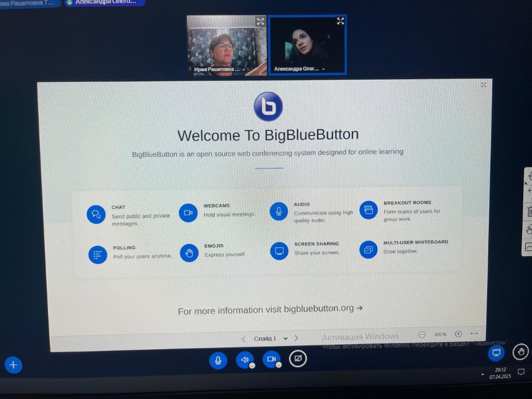532x399 pixels.
Task: Open the blue plus actions menu
Action: 14,365
